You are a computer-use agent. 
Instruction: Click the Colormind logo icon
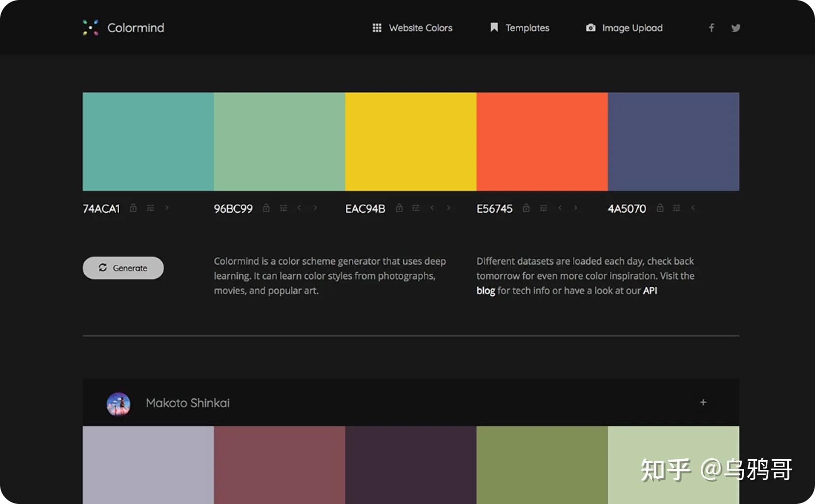(91, 28)
